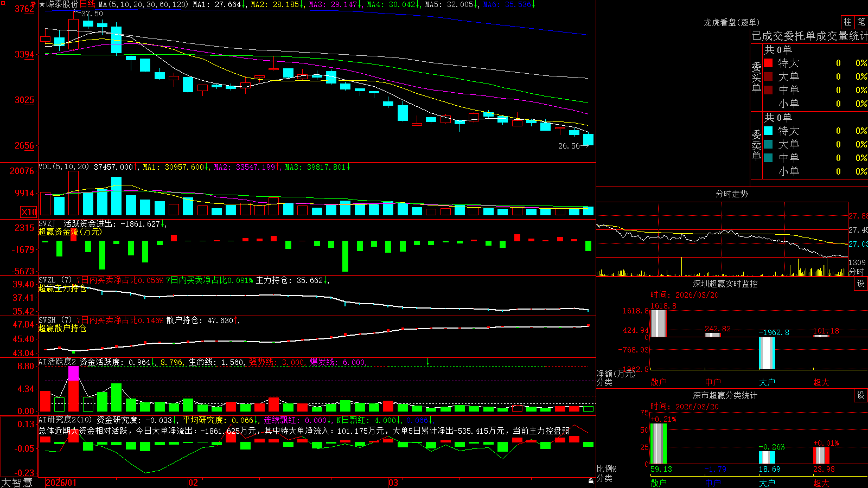The width and height of the screenshot is (868, 488).
Task: Click the 101.18 超大 value label
Action: pos(826,331)
